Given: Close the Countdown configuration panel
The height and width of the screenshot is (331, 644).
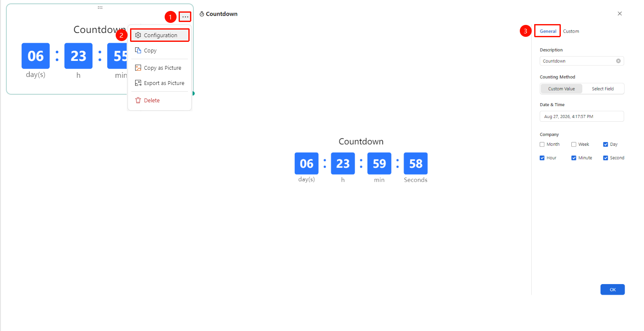Looking at the screenshot, I should click(620, 14).
